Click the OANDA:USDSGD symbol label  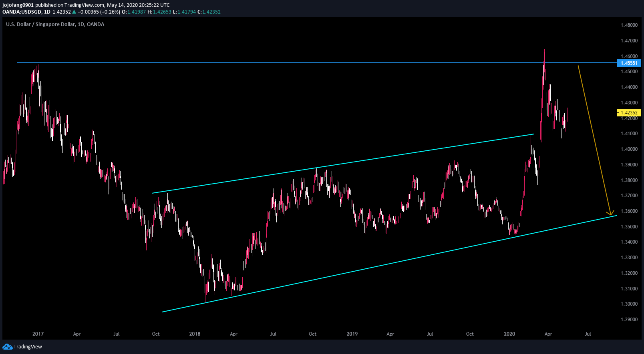[x=22, y=12]
